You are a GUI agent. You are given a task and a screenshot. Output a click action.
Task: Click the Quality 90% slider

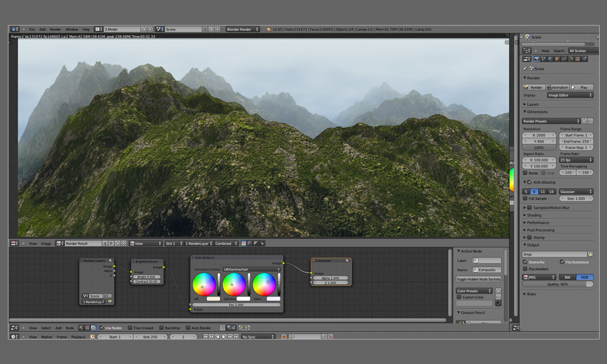click(x=558, y=284)
